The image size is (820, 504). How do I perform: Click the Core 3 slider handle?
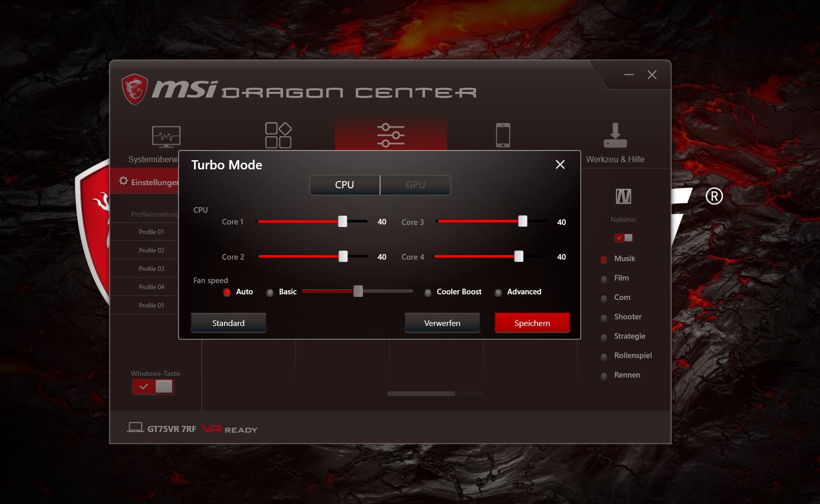pyautogui.click(x=523, y=221)
